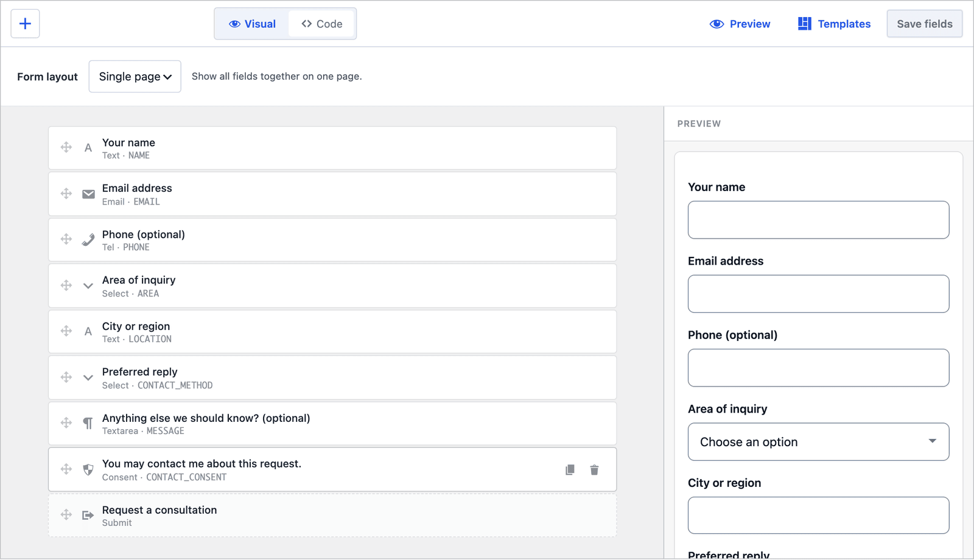This screenshot has height=560, width=974.
Task: Click the chevron icon on Preferred reply
Action: [88, 378]
